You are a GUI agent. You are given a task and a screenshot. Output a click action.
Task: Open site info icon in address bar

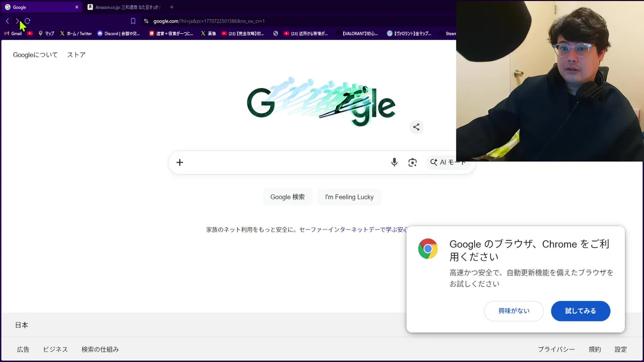(x=146, y=21)
